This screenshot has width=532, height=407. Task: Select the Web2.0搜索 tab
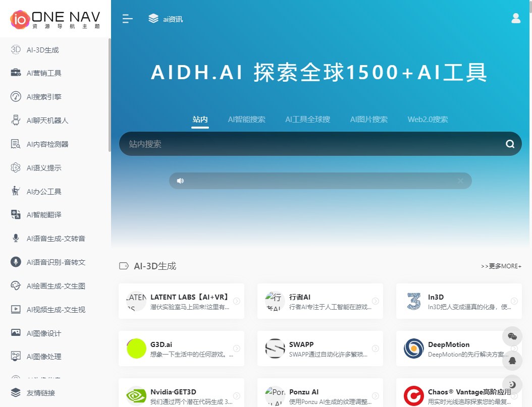coord(428,120)
